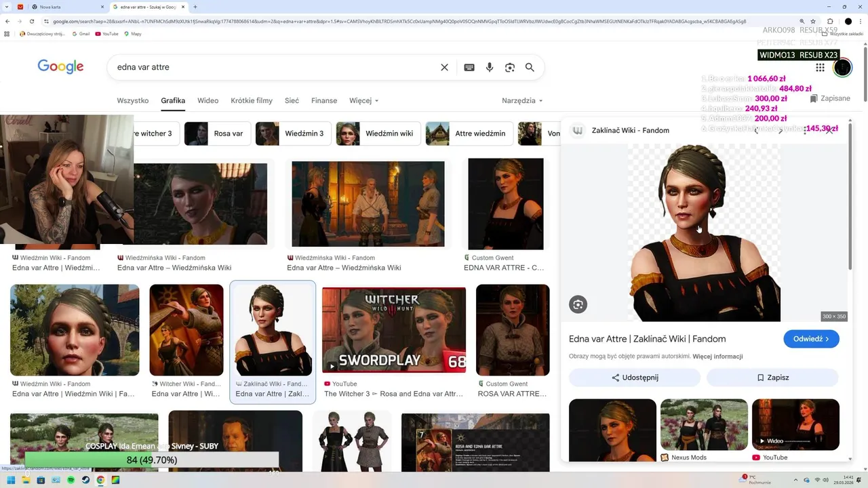Bookmark this page with the star icon

(813, 21)
